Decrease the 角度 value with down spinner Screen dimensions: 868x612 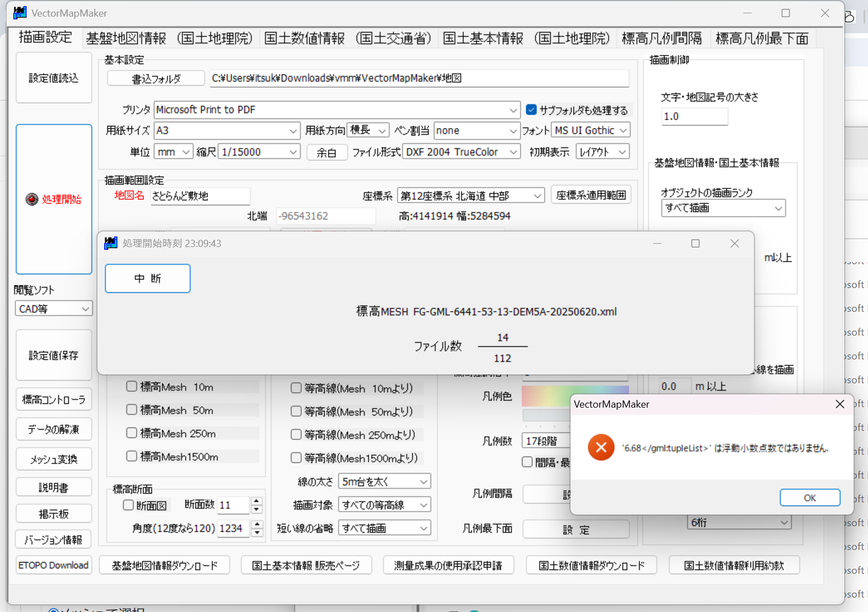tap(256, 532)
